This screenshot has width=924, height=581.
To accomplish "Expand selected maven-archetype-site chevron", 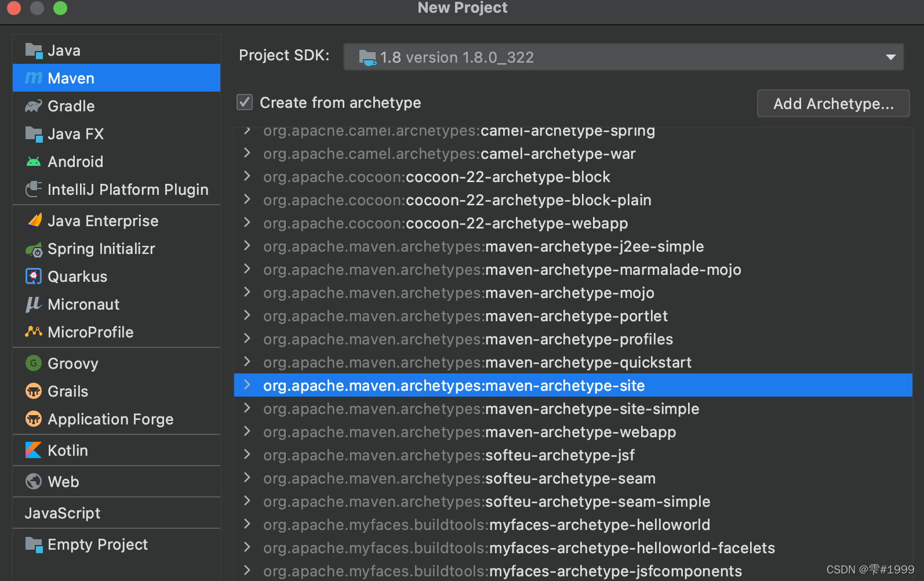I will point(247,384).
